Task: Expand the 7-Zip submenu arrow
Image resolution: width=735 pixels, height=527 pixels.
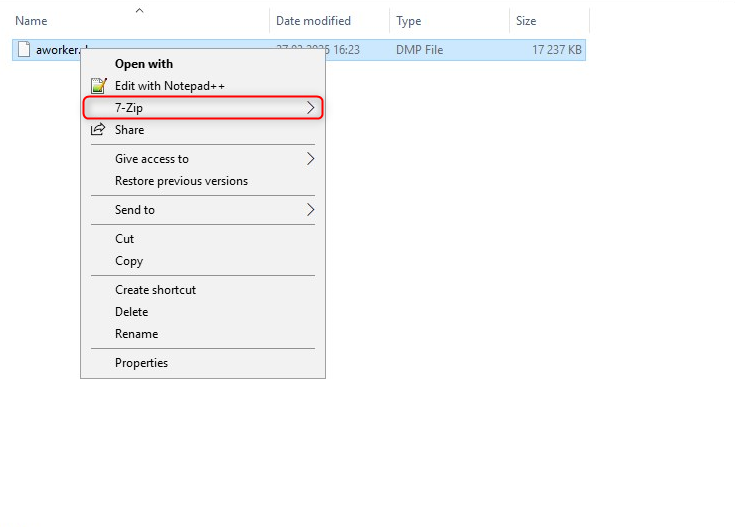Action: click(x=310, y=108)
